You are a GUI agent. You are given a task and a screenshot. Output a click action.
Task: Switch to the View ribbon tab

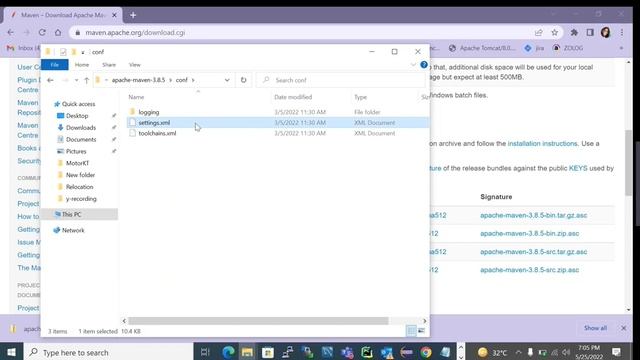coord(134,64)
